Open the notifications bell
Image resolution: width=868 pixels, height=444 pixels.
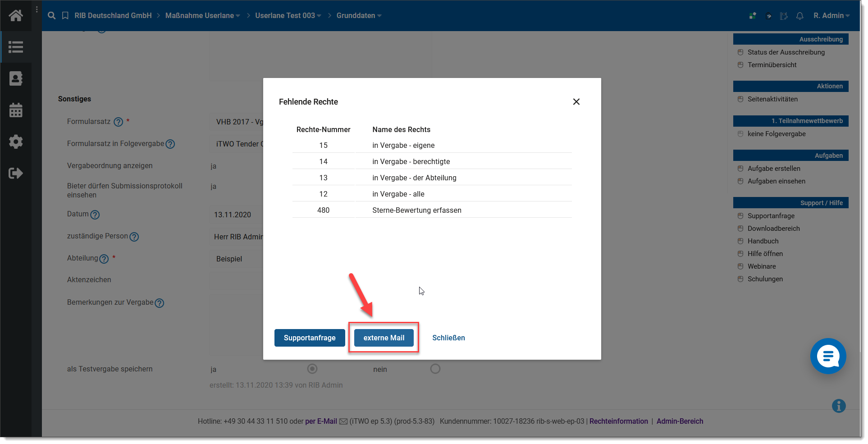(800, 16)
